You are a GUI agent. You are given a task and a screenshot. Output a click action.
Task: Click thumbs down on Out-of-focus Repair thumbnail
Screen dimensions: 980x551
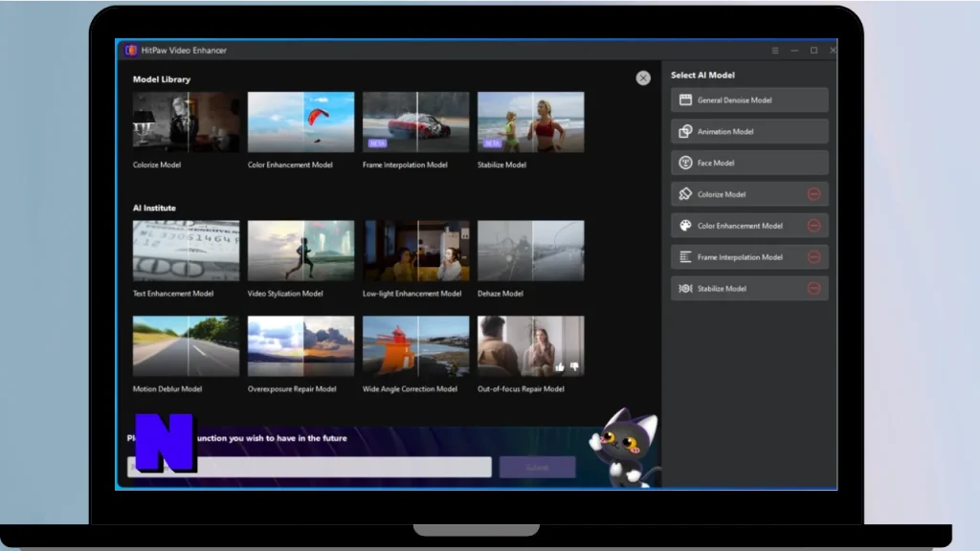[574, 366]
